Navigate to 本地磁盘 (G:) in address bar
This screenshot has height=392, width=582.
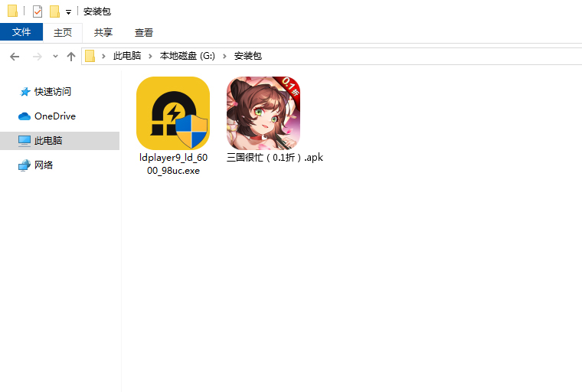point(187,57)
